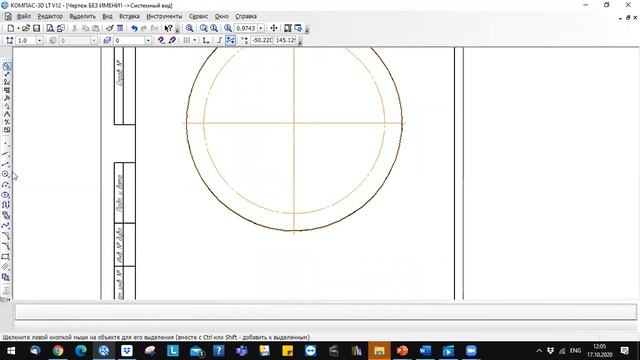The height and width of the screenshot is (360, 640).
Task: Open the Окно menu
Action: (x=222, y=16)
